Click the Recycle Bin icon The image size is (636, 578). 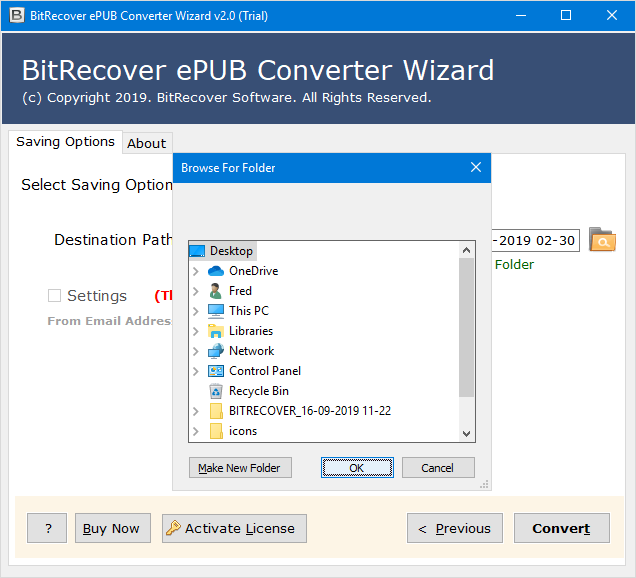click(x=216, y=391)
